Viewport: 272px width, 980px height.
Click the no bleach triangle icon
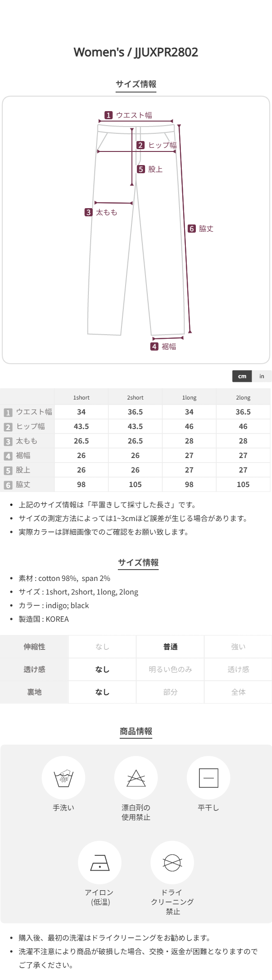[136, 778]
